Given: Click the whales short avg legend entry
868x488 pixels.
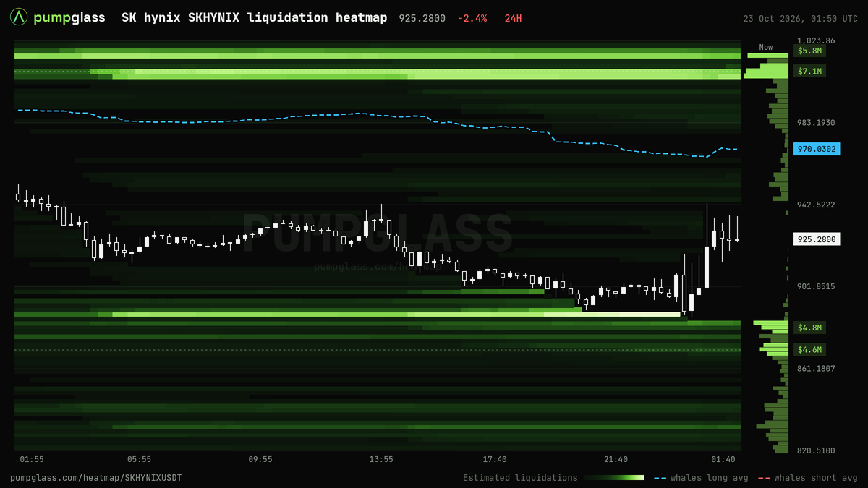Looking at the screenshot, I should point(807,478).
